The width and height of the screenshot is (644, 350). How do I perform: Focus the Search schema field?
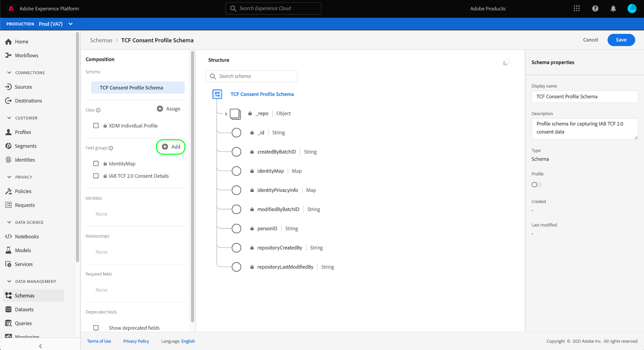coord(251,77)
